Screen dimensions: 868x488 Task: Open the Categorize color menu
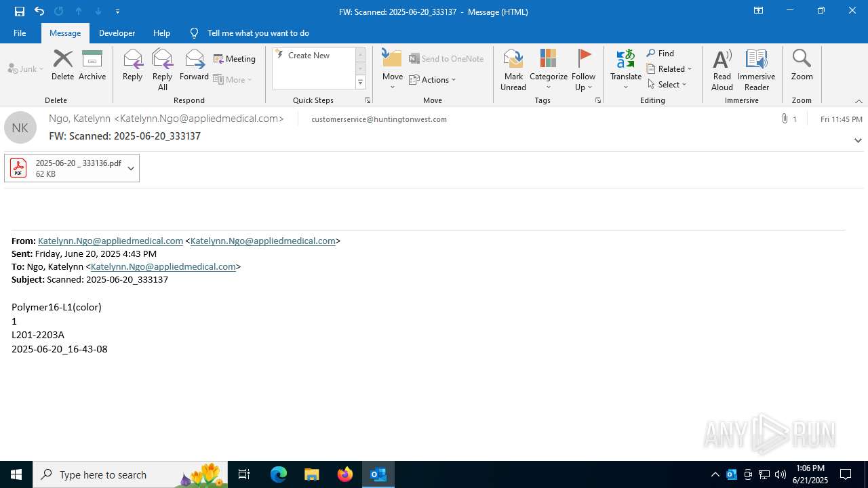pos(548,69)
